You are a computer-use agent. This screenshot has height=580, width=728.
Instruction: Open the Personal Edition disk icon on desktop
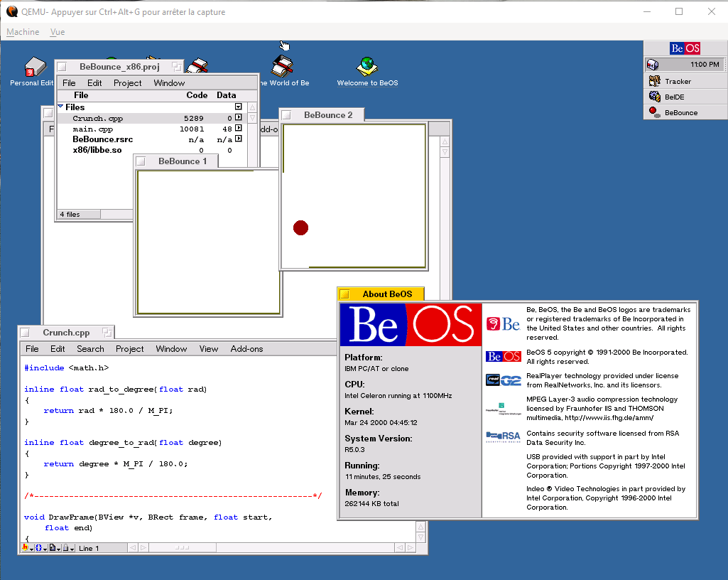(x=35, y=67)
